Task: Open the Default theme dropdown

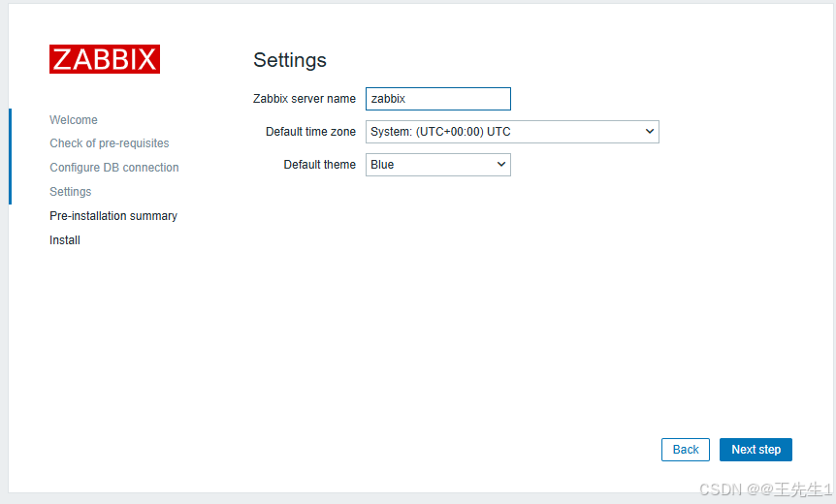Action: coord(437,165)
